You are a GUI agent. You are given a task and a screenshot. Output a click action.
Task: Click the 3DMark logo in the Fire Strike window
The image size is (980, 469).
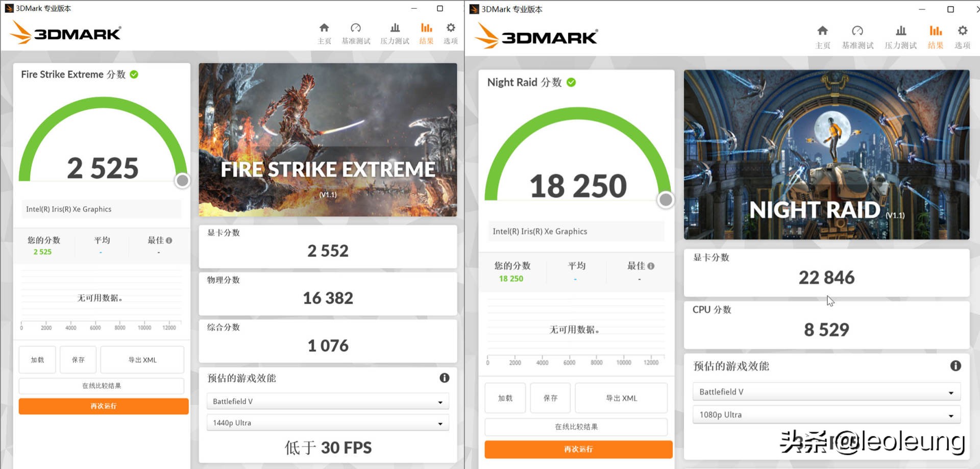click(65, 33)
